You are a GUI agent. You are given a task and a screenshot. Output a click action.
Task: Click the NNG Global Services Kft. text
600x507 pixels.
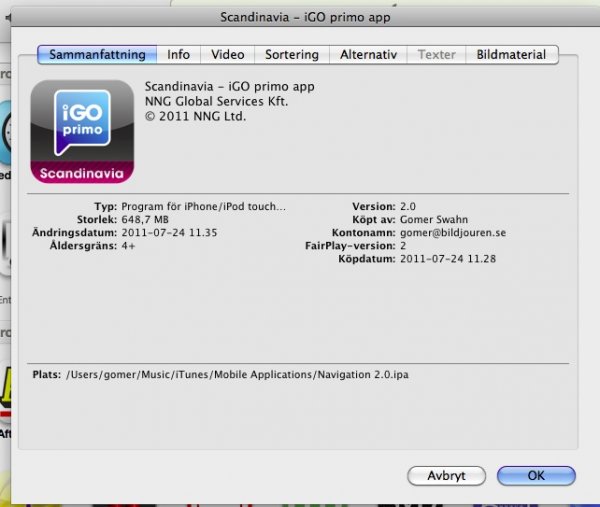[212, 101]
